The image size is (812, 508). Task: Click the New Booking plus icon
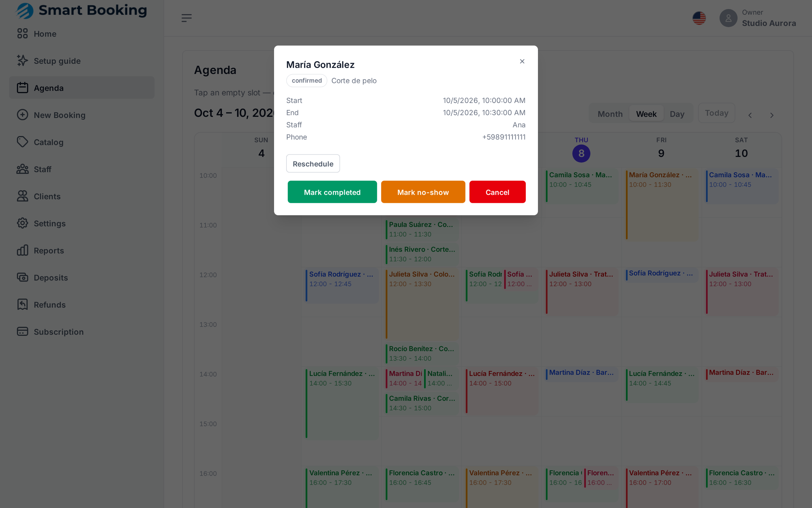[23, 115]
